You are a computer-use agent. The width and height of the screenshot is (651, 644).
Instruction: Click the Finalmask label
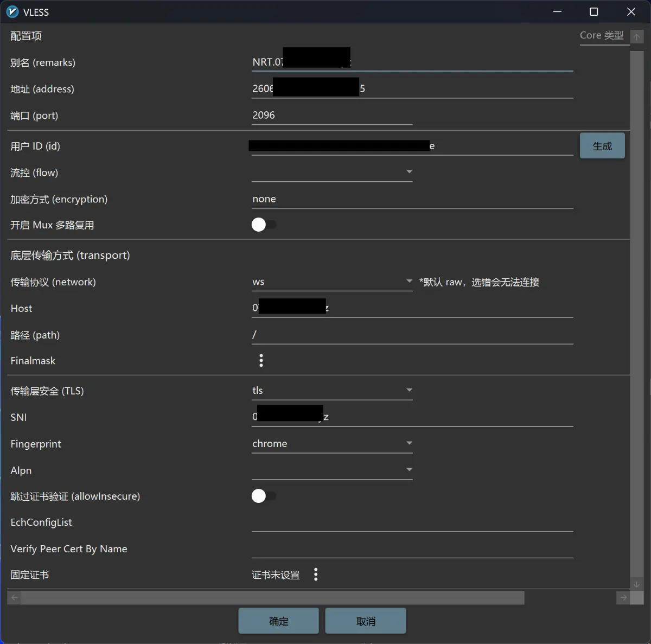click(x=33, y=361)
